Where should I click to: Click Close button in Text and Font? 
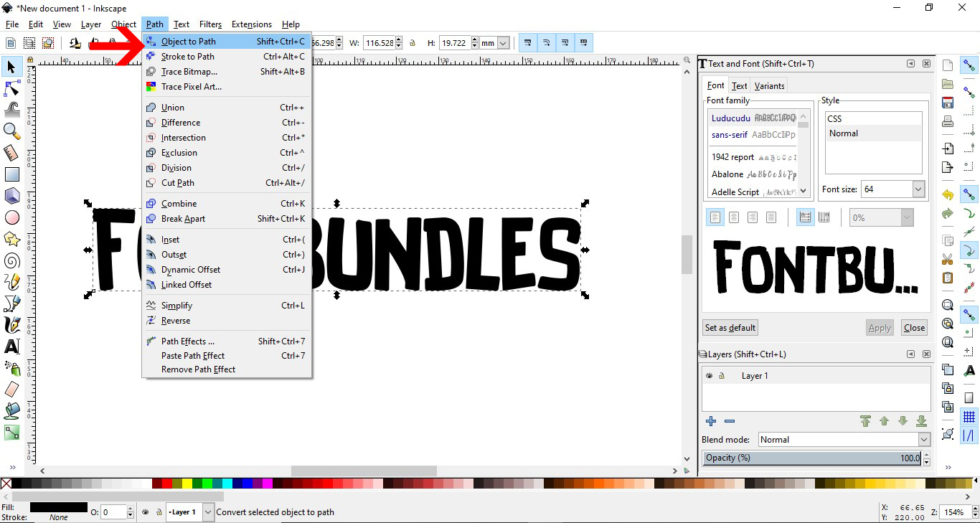click(x=914, y=328)
